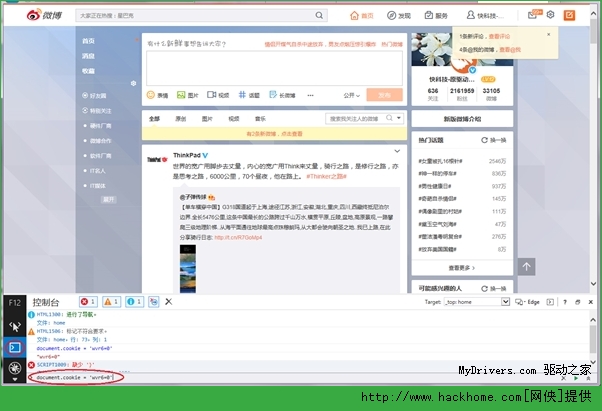Image resolution: width=602 pixels, height=411 pixels.
Task: Toggle the red error message filter in the console
Action: click(x=88, y=302)
